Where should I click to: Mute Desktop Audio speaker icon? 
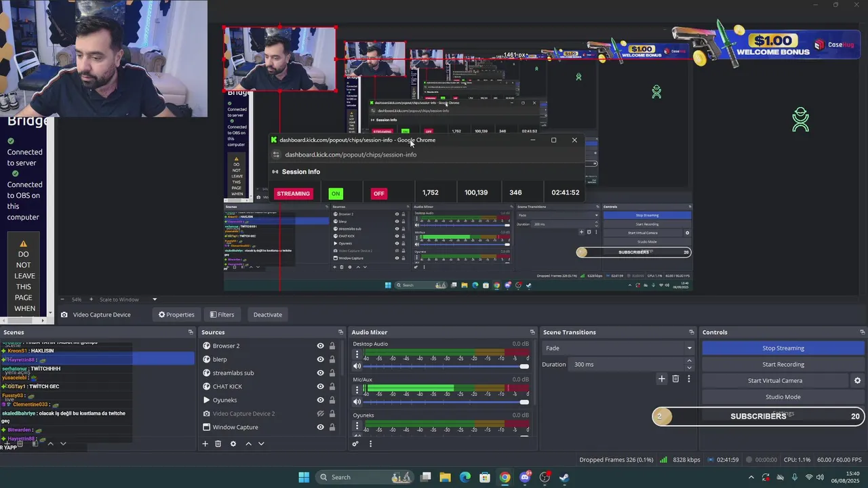(357, 367)
